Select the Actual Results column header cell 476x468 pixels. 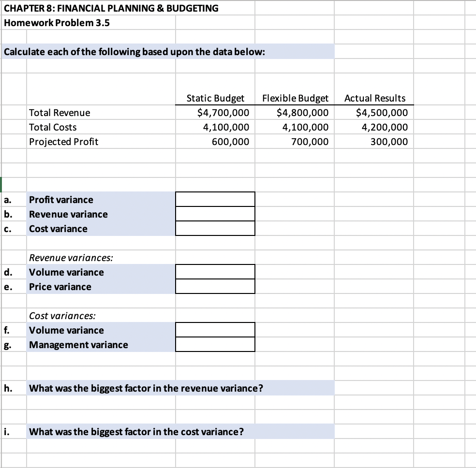(x=374, y=98)
